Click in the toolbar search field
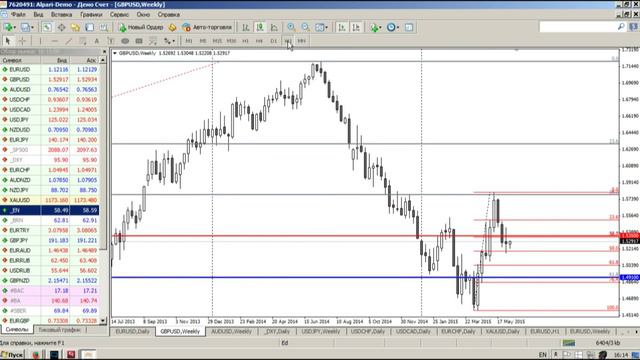640x360 pixels. 578,27
